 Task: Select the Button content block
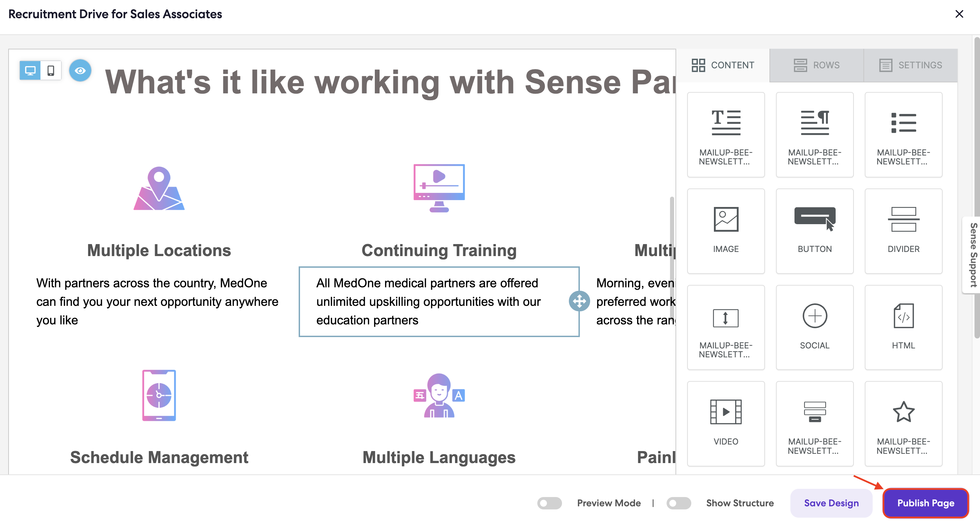point(814,231)
